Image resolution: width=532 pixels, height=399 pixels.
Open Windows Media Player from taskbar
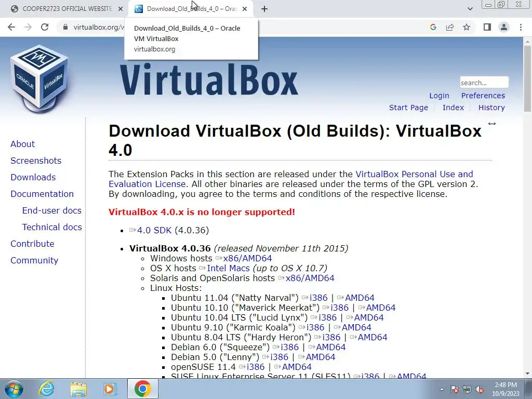click(109, 389)
